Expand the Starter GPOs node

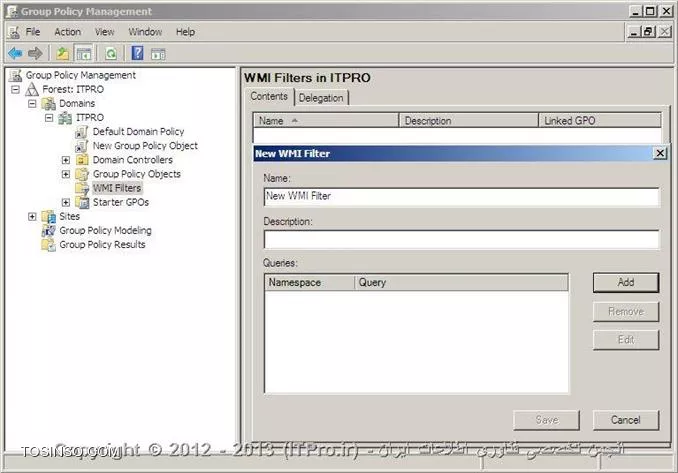(x=66, y=202)
